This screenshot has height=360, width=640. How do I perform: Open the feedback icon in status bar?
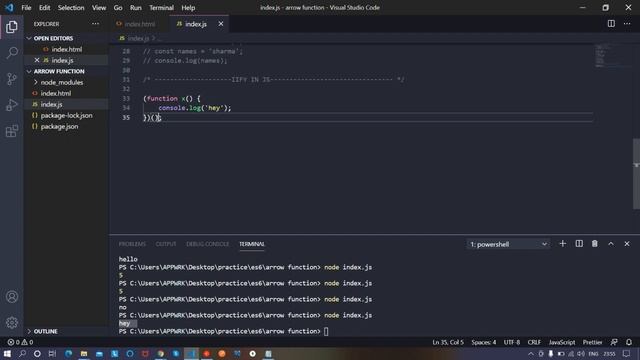[x=614, y=342]
